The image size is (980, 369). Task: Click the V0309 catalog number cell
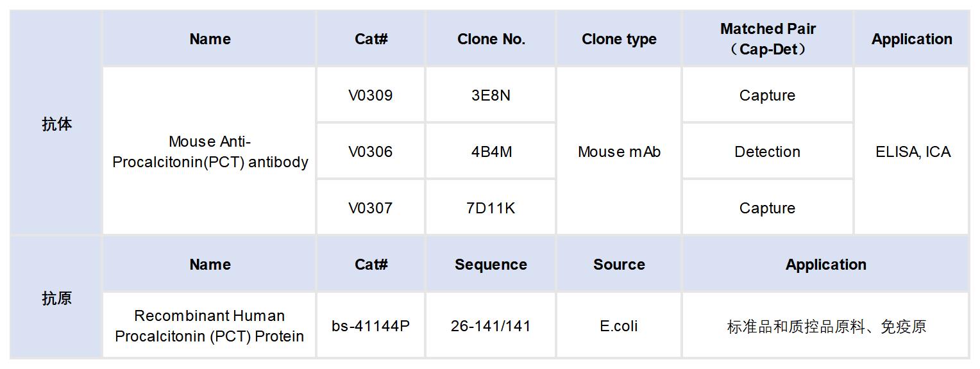(x=370, y=95)
